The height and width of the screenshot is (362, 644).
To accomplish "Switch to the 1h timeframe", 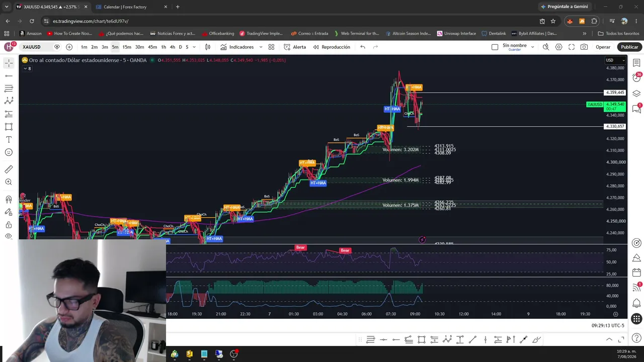I will pos(164,47).
